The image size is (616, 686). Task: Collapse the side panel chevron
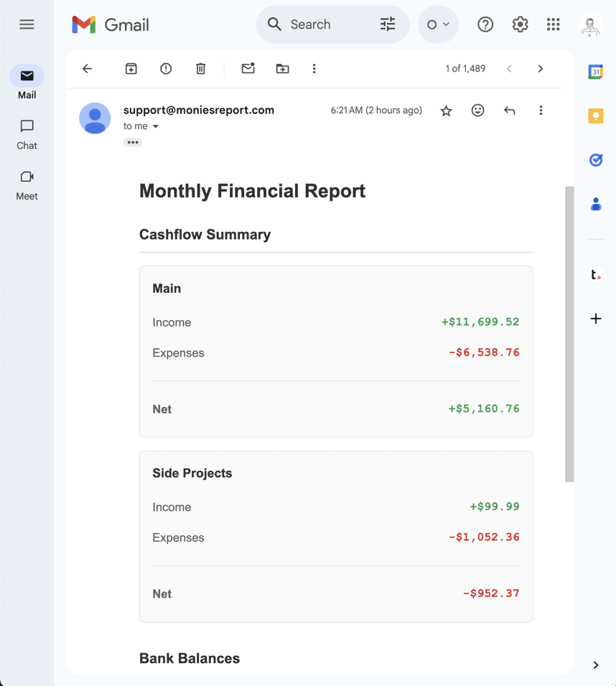click(x=595, y=665)
